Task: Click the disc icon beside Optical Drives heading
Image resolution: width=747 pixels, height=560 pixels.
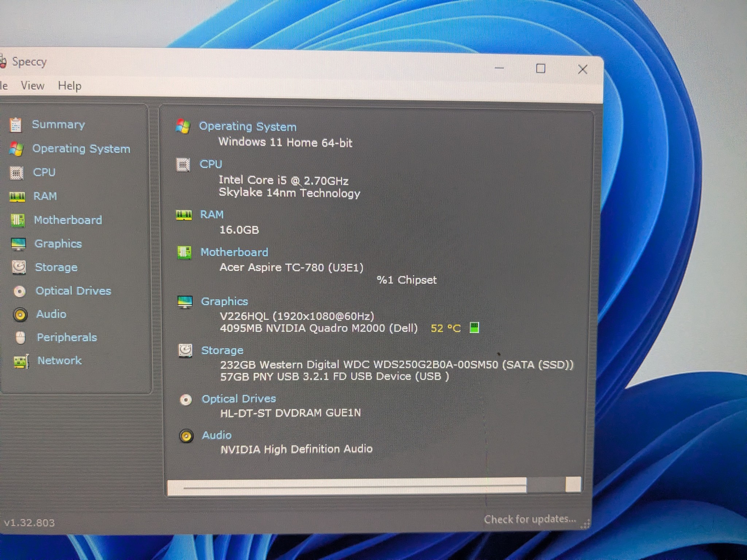Action: 186,400
